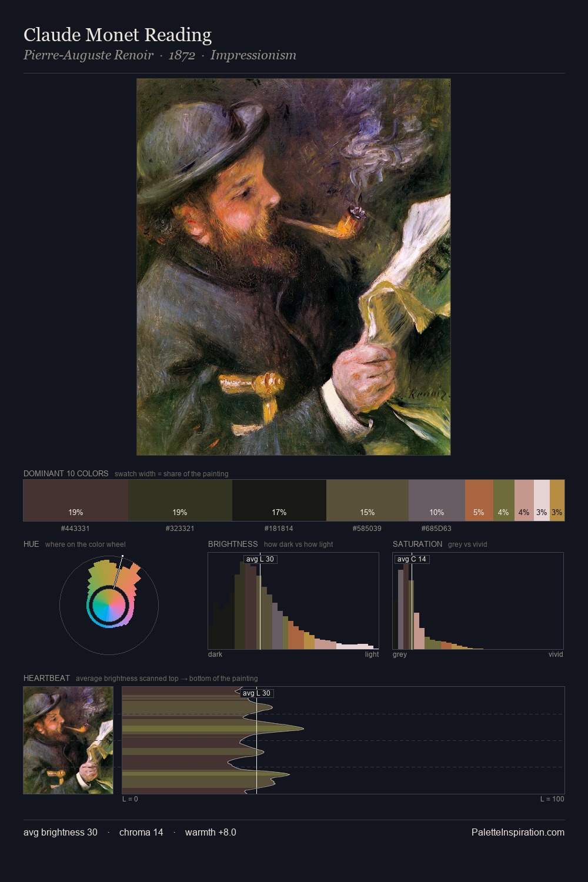Click the 10% grey-mauve swatch #685D63

(x=437, y=500)
